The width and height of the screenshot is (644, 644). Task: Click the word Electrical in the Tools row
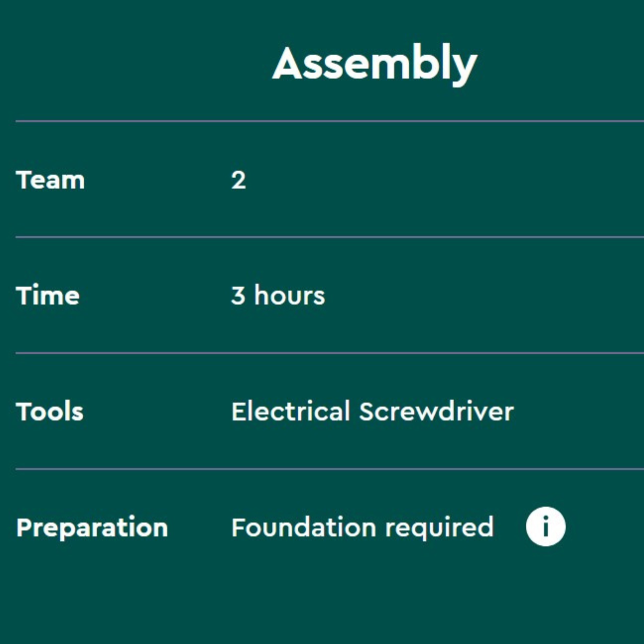tap(291, 411)
